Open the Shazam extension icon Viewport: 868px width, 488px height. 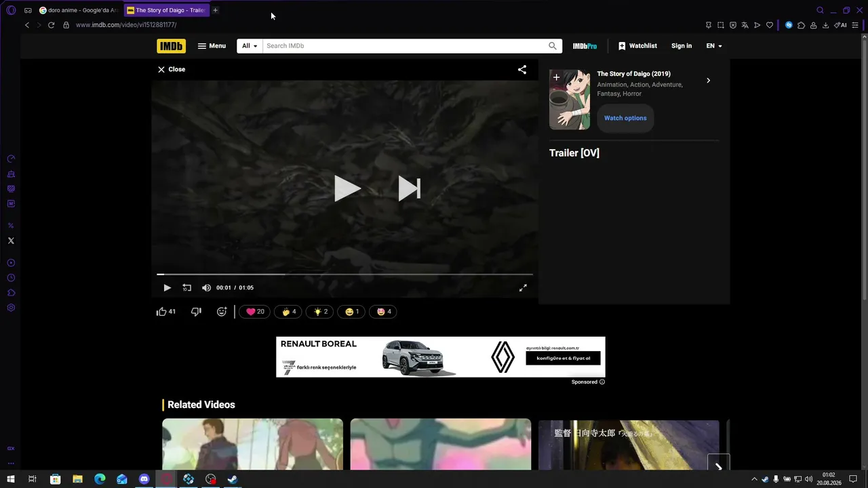click(x=789, y=25)
